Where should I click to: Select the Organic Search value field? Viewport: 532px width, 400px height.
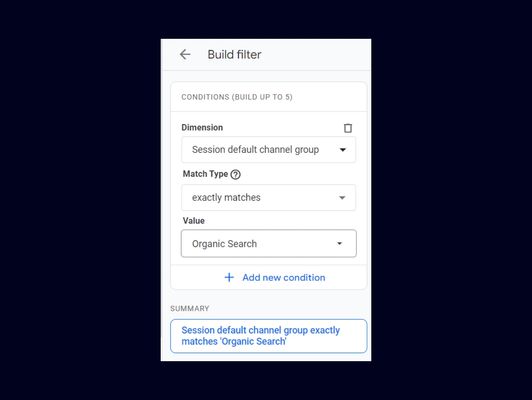(268, 243)
